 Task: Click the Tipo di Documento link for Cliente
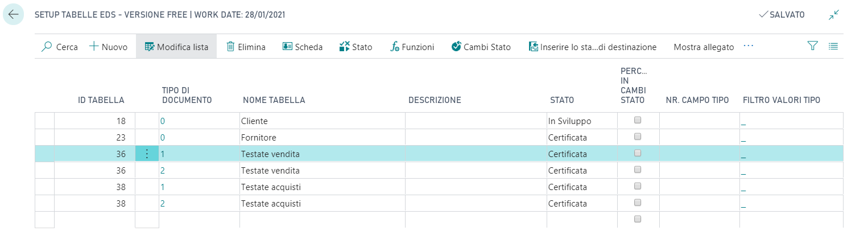[x=162, y=121]
